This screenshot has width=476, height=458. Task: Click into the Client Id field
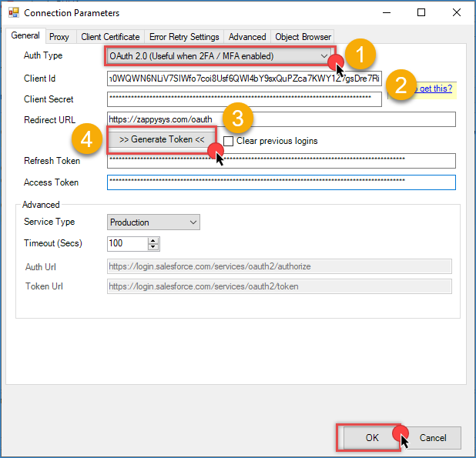(243, 79)
